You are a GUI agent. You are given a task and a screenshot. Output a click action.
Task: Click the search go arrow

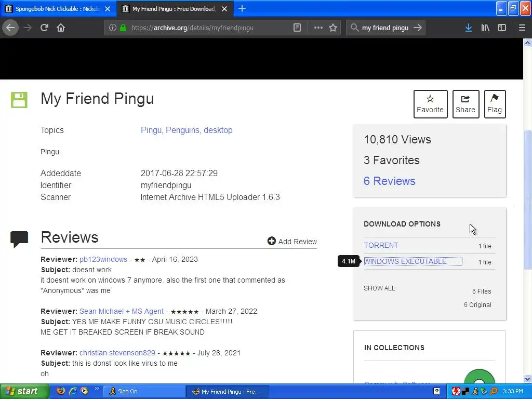[418, 28]
